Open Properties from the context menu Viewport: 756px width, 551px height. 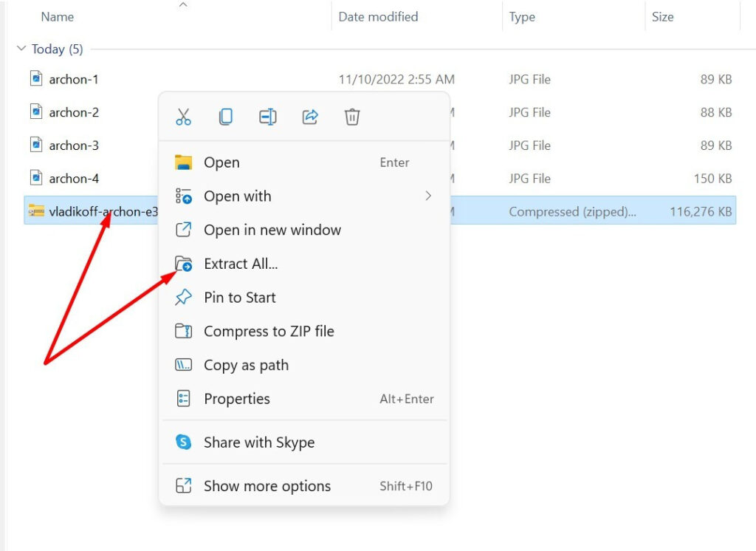coord(236,399)
